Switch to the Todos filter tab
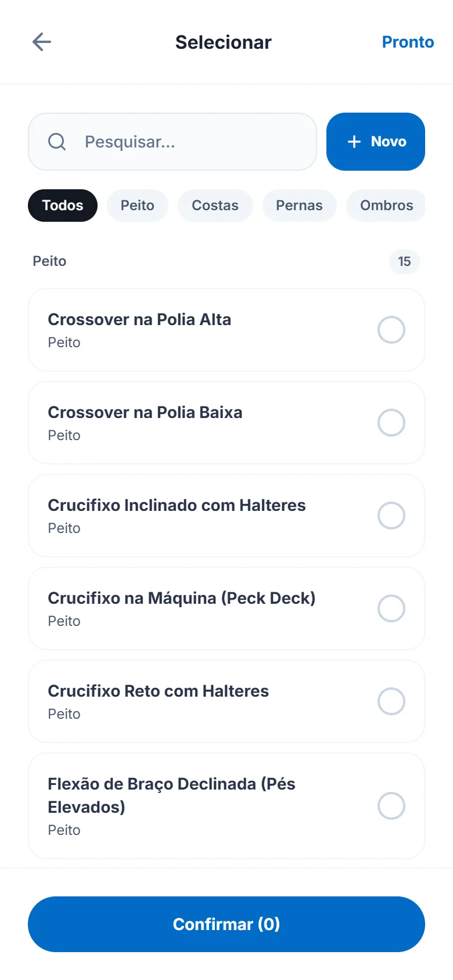 point(63,206)
